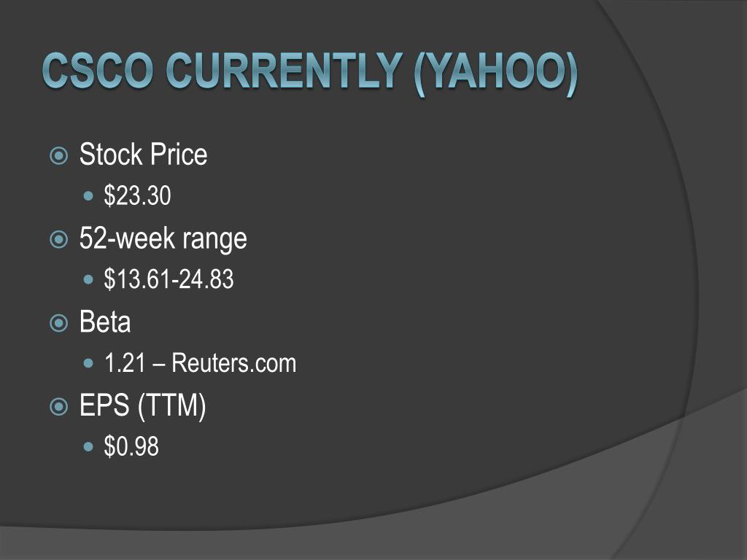The width and height of the screenshot is (747, 560).
Task: Select the EPS (TTM) heading
Action: 142,407
